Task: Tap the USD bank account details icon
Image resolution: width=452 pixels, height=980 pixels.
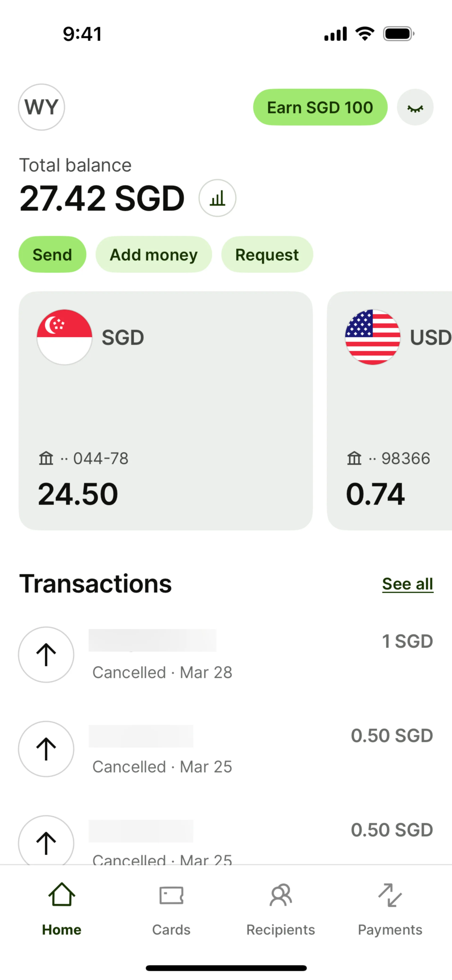Action: 354,458
